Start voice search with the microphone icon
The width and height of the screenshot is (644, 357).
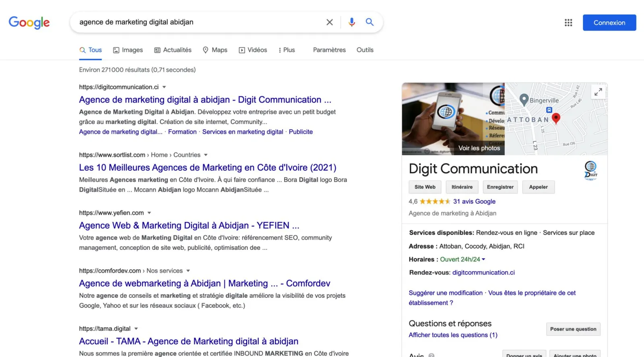(352, 22)
